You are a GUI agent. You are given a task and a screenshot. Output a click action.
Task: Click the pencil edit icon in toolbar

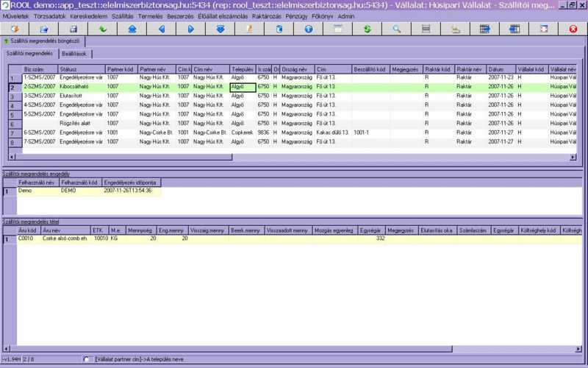point(250,29)
